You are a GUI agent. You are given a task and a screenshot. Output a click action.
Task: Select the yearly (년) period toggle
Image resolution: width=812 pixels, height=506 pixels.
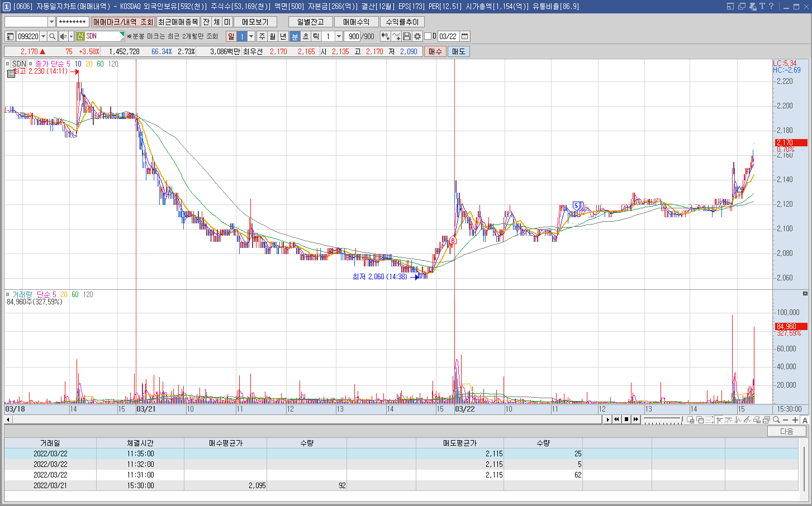(x=283, y=36)
